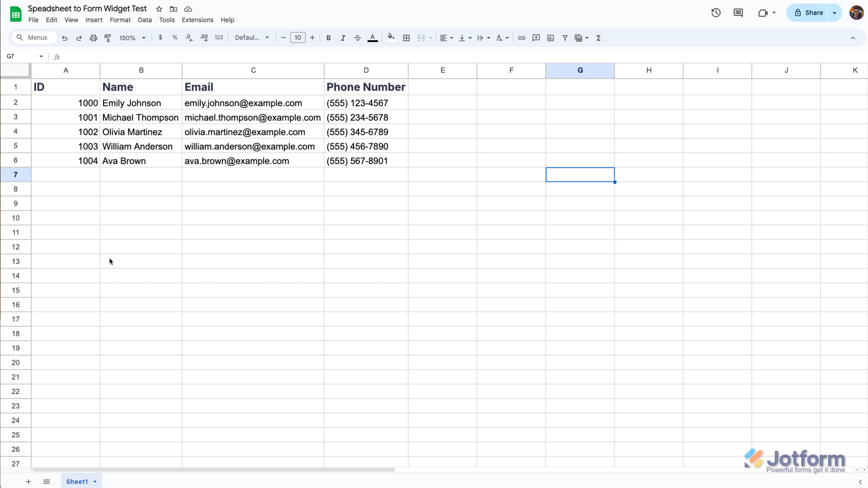Click the paint format icon
Image resolution: width=868 pixels, height=488 pixels.
point(108,38)
